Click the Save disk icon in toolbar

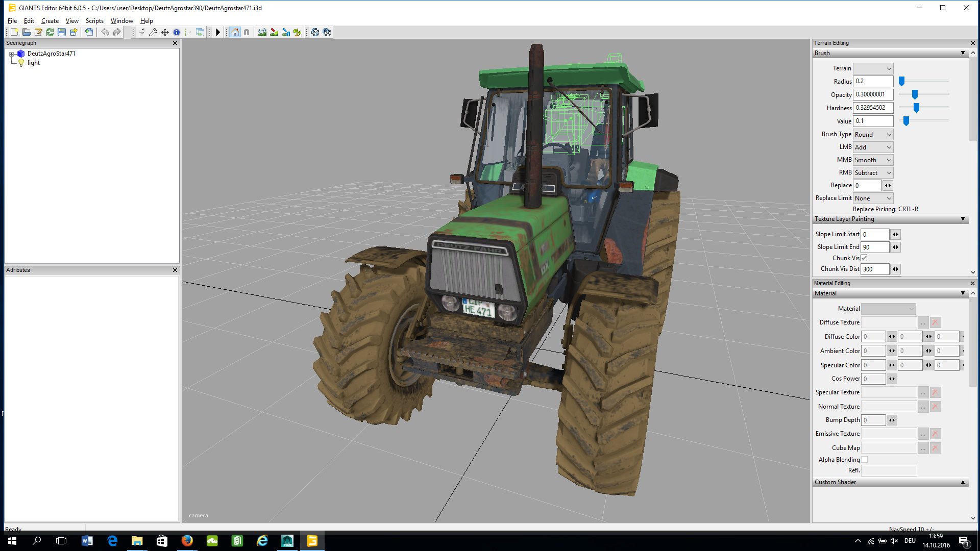tap(62, 32)
